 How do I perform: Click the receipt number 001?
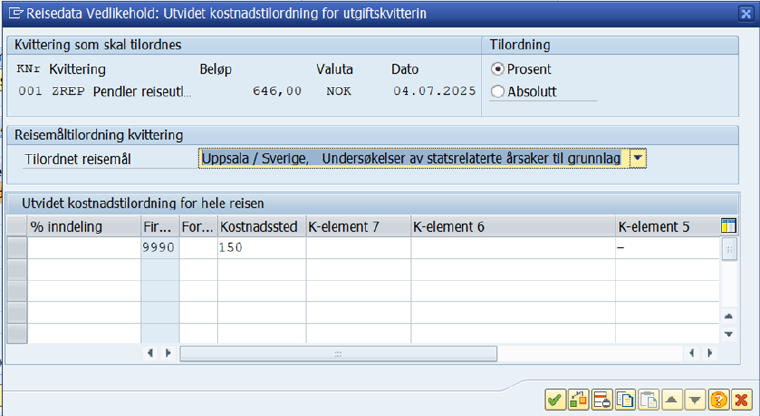[x=30, y=91]
